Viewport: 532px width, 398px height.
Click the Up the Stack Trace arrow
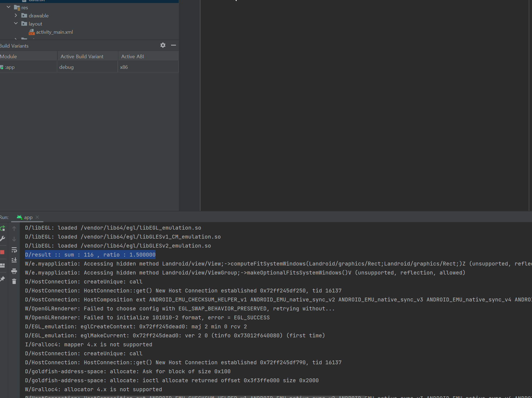tap(14, 229)
